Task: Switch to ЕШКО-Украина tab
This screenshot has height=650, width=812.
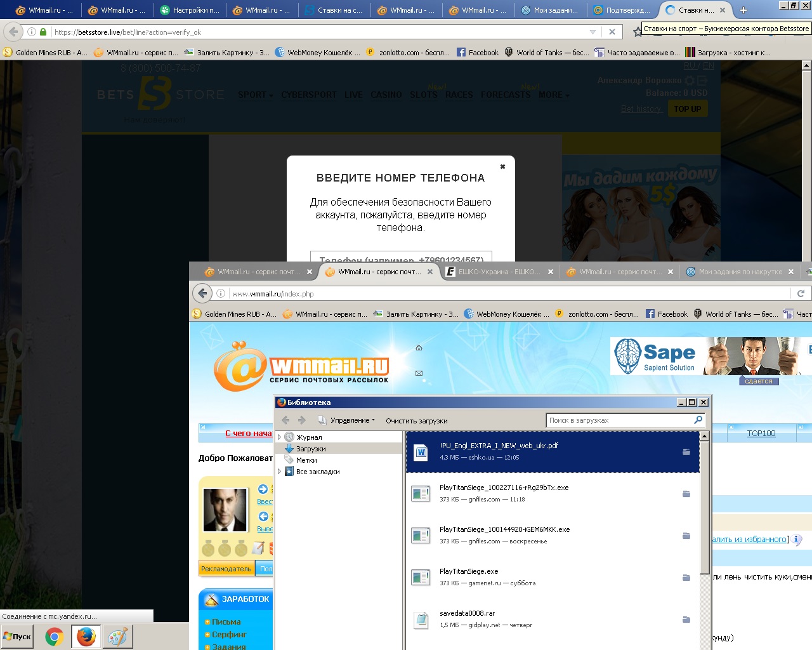Action: point(499,272)
